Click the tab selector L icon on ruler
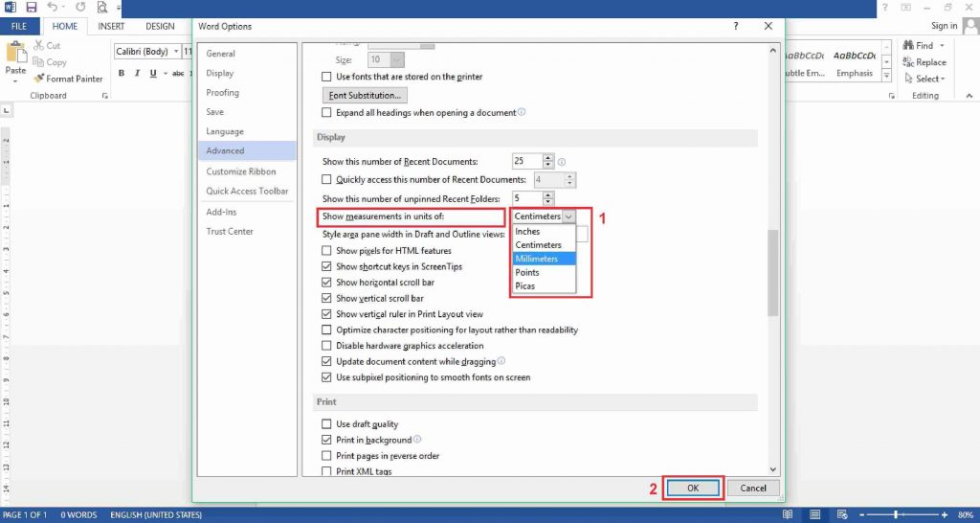This screenshot has width=980, height=523. coord(7,110)
